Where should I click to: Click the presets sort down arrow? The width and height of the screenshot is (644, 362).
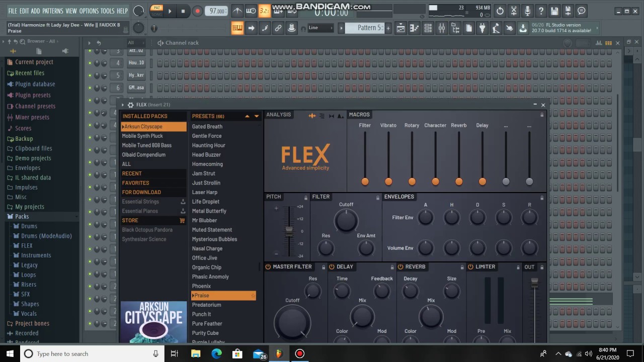pos(256,116)
